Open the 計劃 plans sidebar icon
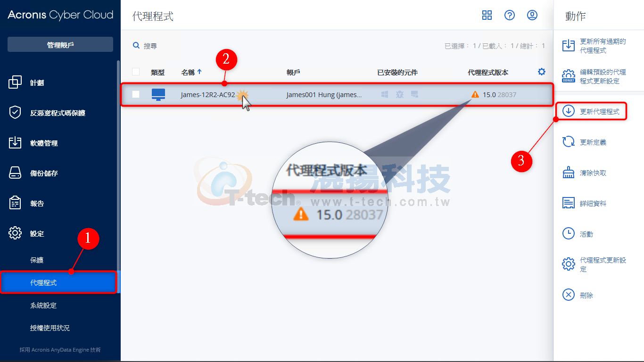Image resolution: width=644 pixels, height=362 pixels. (x=15, y=82)
